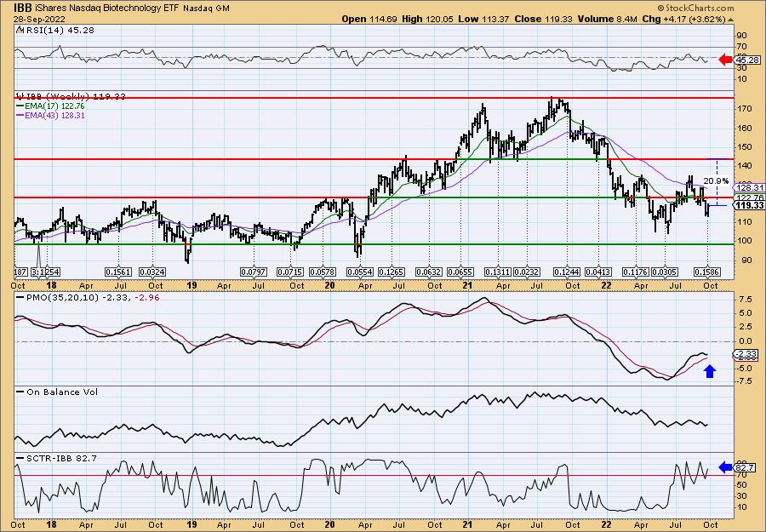Click the 0.0578 value box

click(323, 272)
